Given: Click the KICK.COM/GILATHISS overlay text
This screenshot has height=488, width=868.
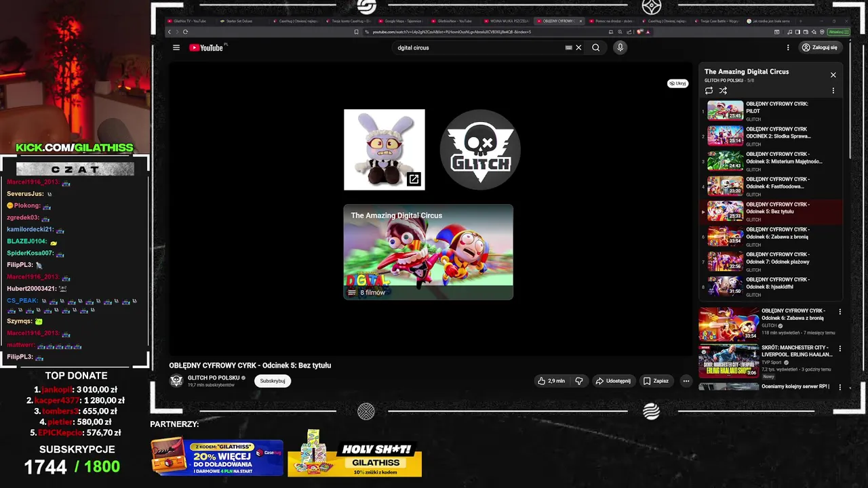Looking at the screenshot, I should pos(75,148).
